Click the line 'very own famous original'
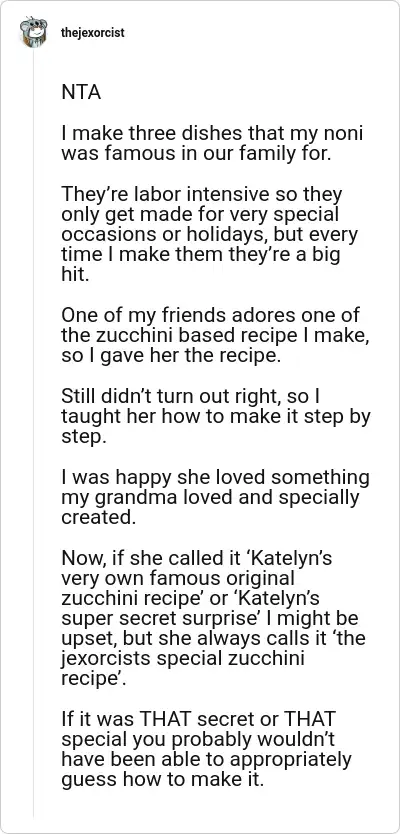This screenshot has height=834, width=400. pos(178,578)
